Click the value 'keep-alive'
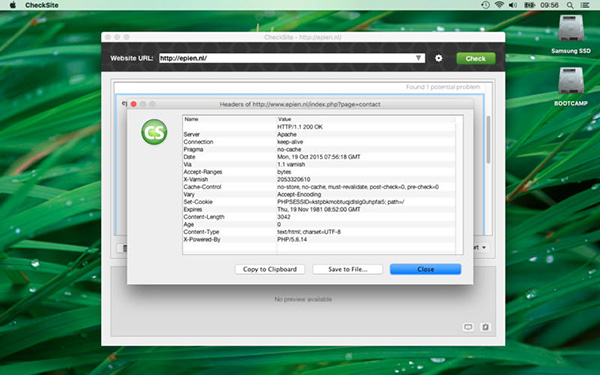The image size is (600, 375). click(x=290, y=142)
